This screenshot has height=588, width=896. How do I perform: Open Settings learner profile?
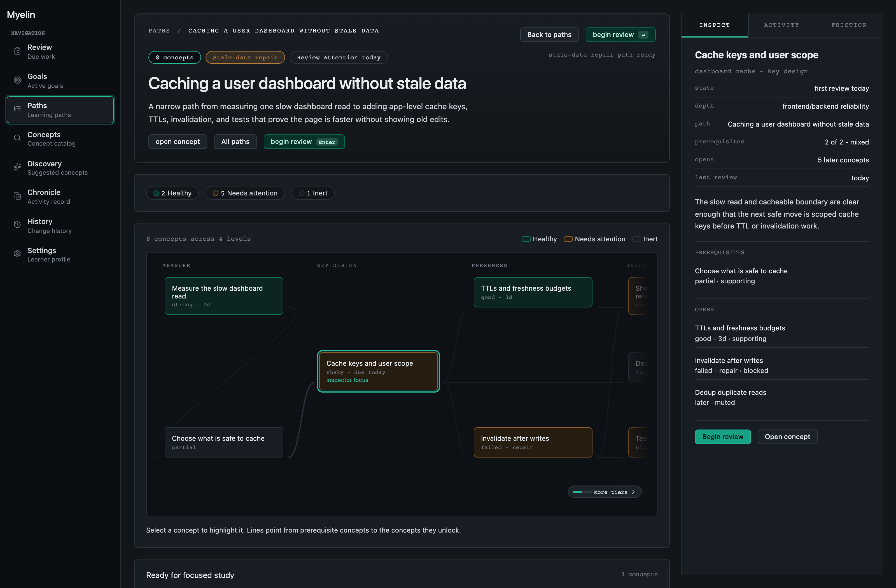click(60, 255)
